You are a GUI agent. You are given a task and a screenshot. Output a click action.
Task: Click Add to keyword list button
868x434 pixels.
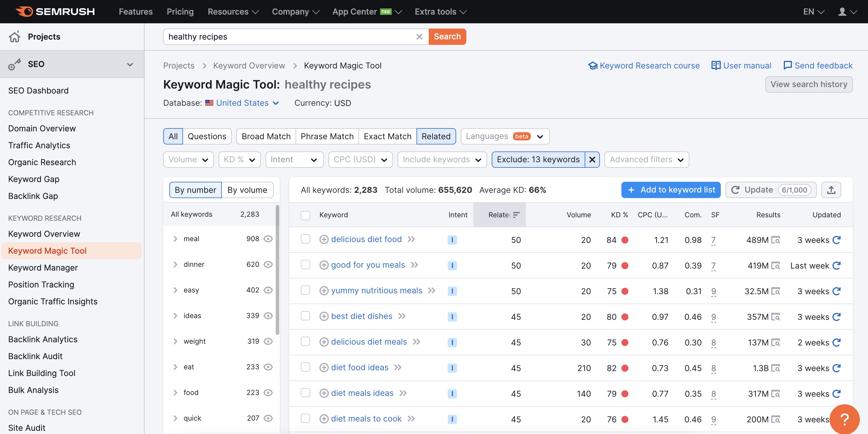671,190
